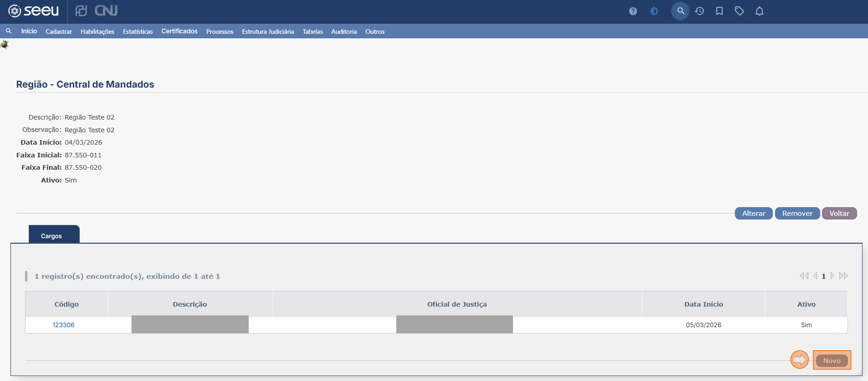The image size is (868, 381).
Task: Click the Faixa Final value 87.550-020
Action: click(83, 167)
